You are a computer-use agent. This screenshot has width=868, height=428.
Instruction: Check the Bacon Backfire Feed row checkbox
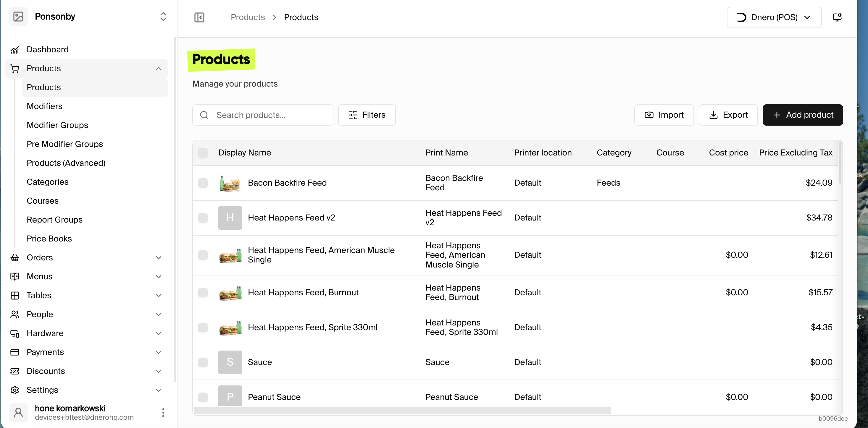pyautogui.click(x=203, y=183)
